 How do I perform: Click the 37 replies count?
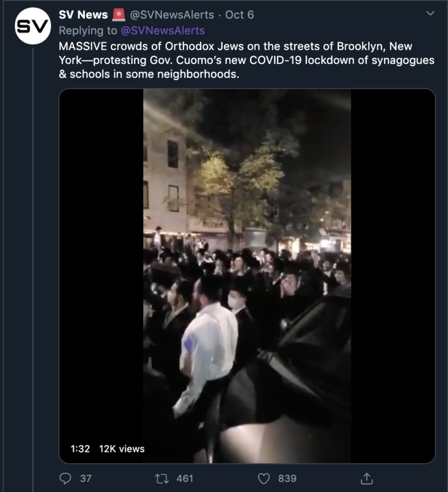pos(86,478)
